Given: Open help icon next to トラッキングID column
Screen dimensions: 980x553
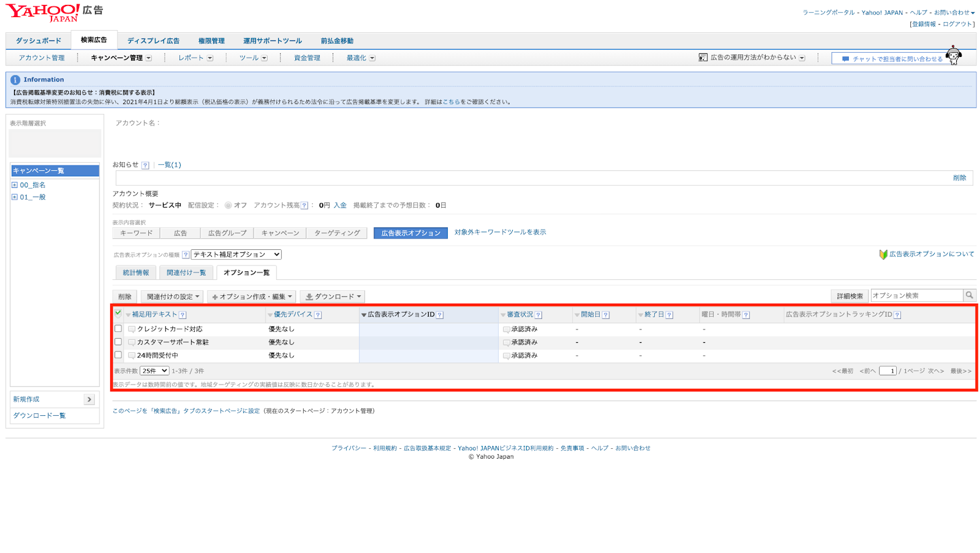Looking at the screenshot, I should 897,315.
